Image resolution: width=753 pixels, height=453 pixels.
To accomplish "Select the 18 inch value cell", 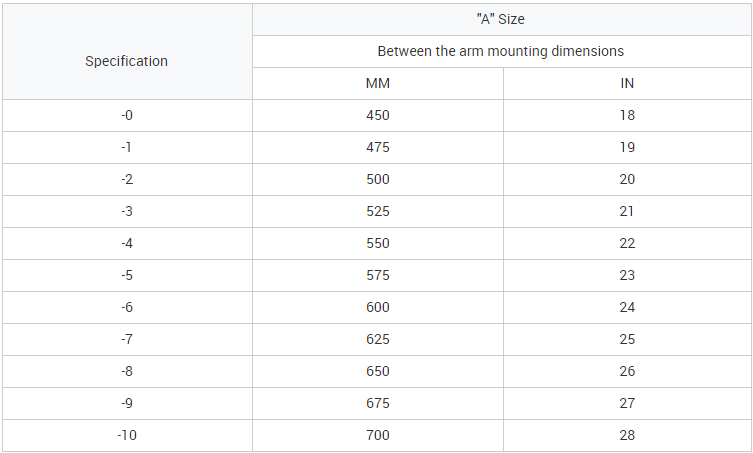I will pyautogui.click(x=627, y=115).
